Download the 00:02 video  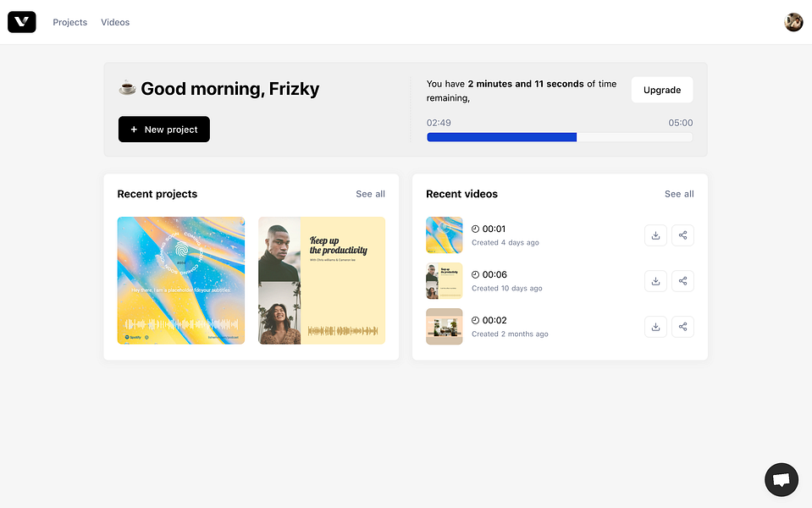(x=655, y=327)
